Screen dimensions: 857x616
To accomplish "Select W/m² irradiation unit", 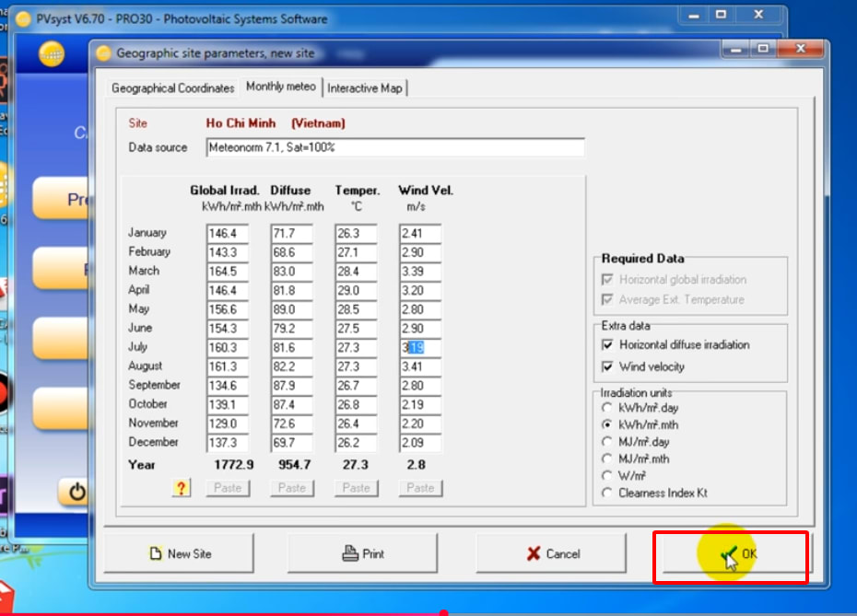I will tap(606, 476).
